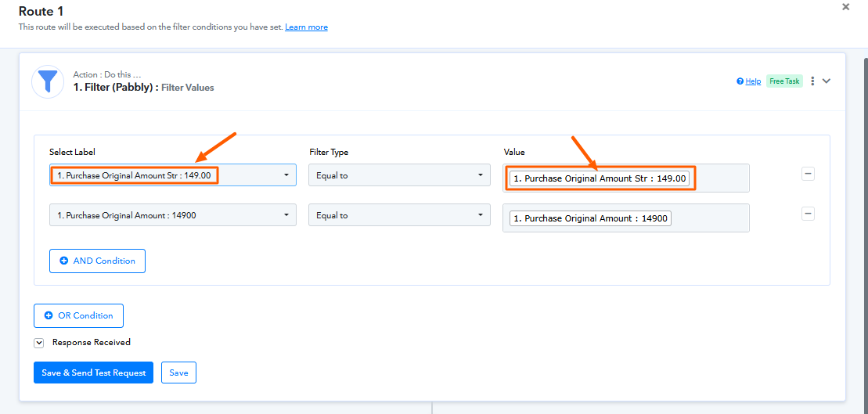Image resolution: width=868 pixels, height=414 pixels.
Task: Click the blue filter funnel icon
Action: [47, 81]
